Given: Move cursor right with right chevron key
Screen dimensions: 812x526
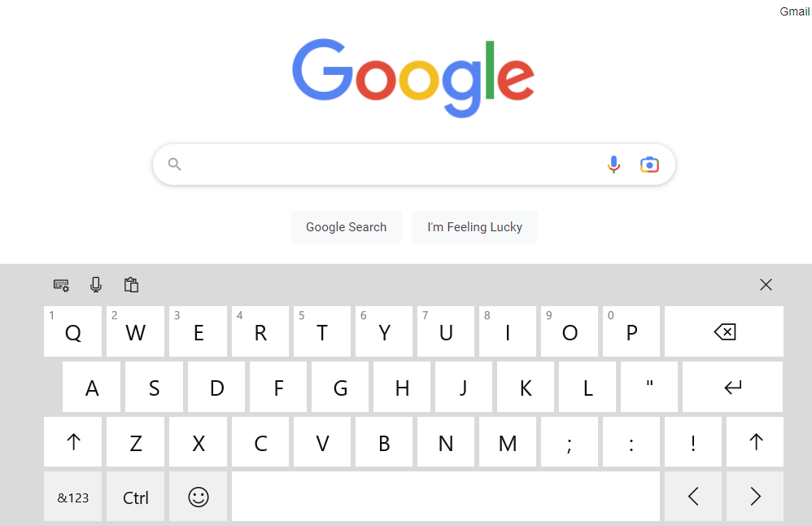Looking at the screenshot, I should click(755, 497).
